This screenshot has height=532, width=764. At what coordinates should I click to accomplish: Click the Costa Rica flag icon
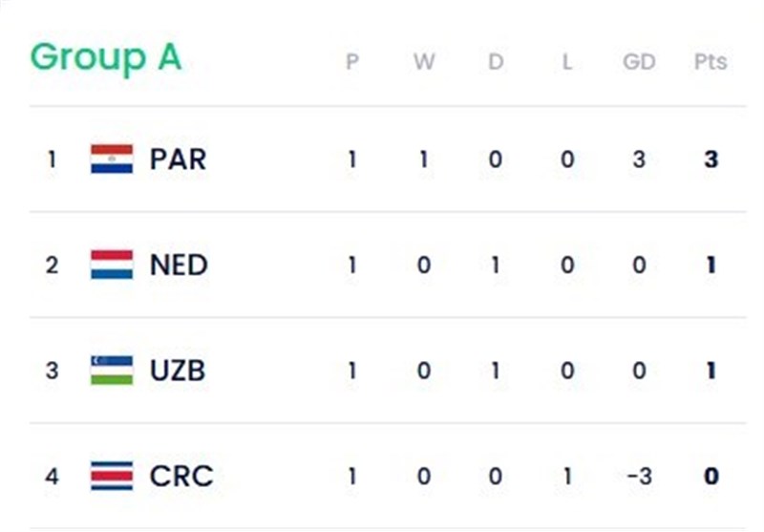[112, 475]
